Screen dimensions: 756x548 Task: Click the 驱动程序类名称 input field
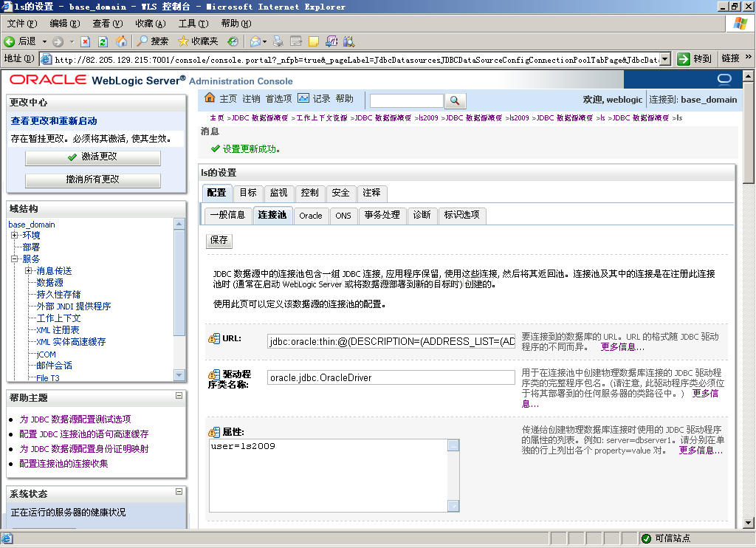coord(391,377)
